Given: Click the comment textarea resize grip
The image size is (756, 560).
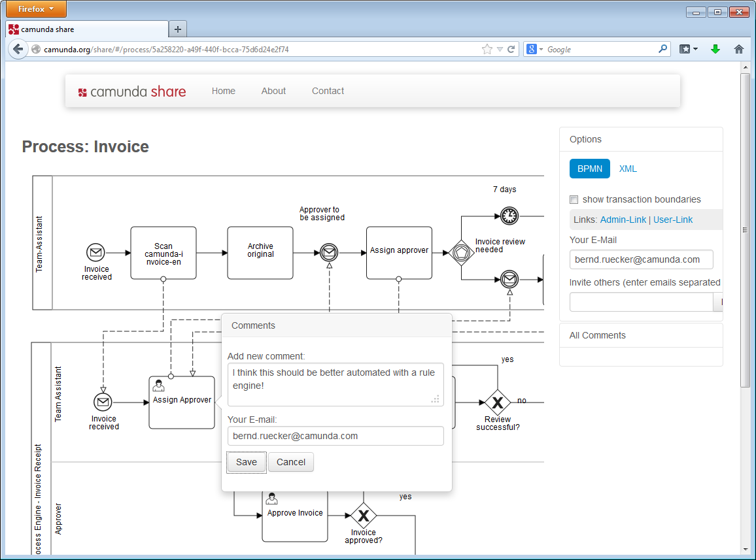Looking at the screenshot, I should 436,399.
